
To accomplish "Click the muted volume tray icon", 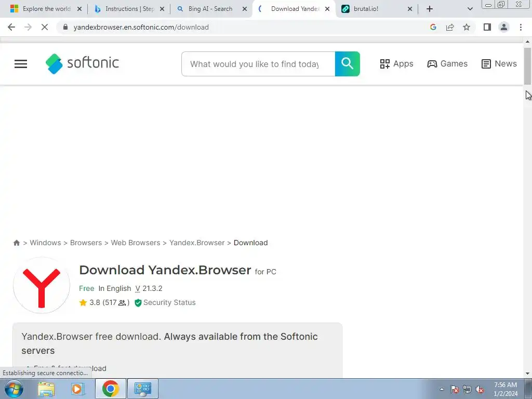I will tap(480, 389).
